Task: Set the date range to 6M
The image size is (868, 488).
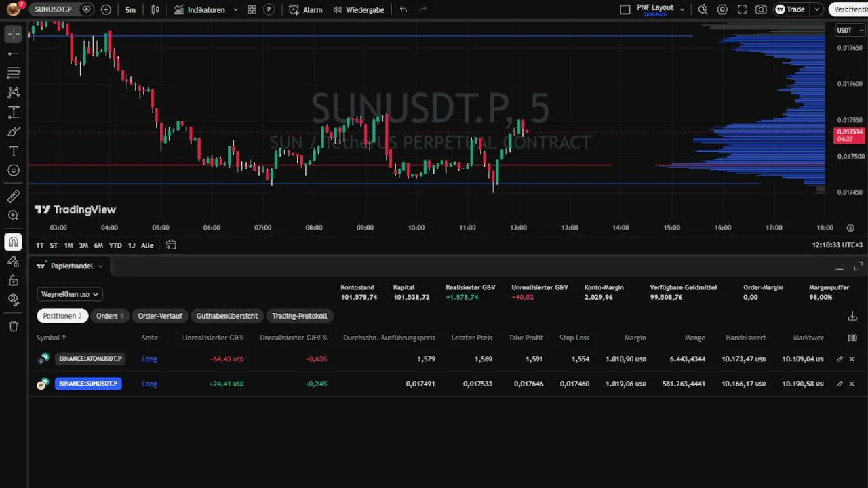Action: pyautogui.click(x=98, y=245)
